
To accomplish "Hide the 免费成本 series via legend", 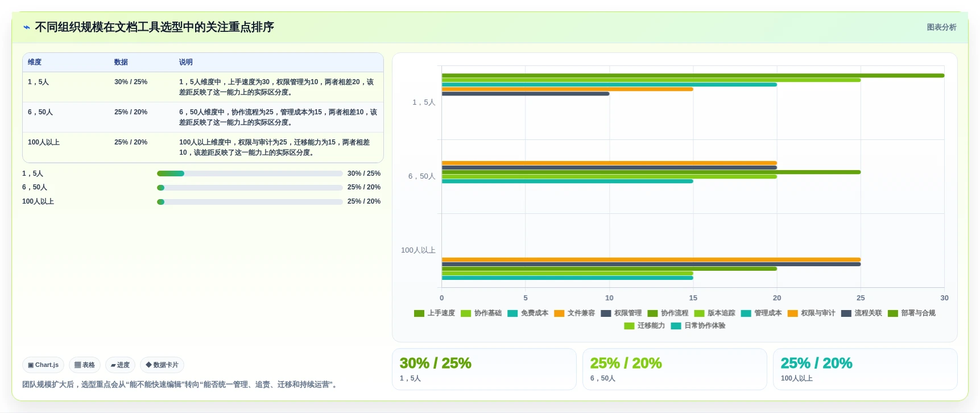I will (x=528, y=313).
